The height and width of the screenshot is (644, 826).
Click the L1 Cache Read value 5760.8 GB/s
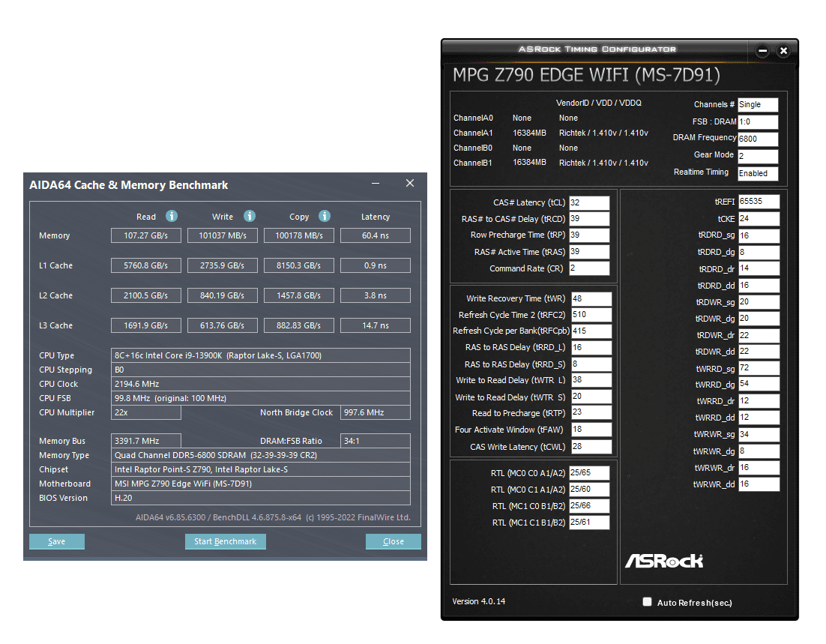coord(146,265)
